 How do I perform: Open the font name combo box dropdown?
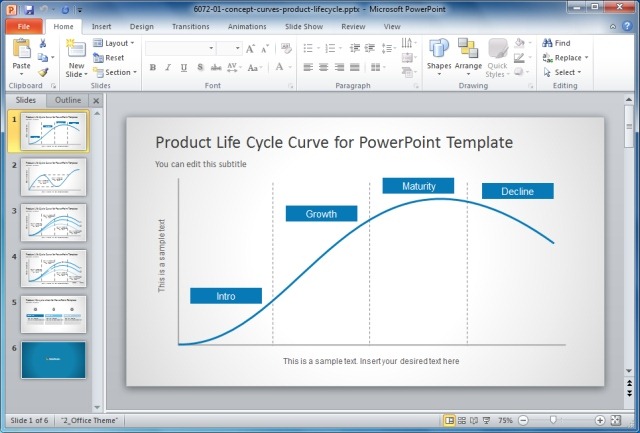tap(211, 48)
